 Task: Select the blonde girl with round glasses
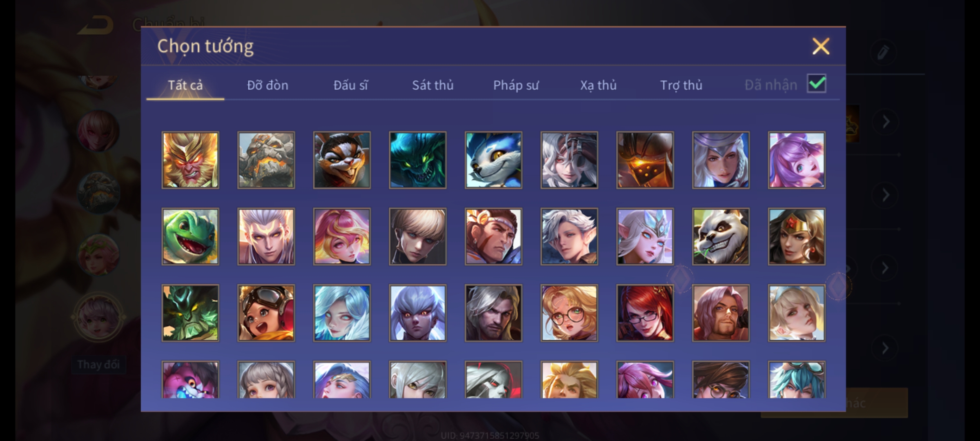coord(569,313)
